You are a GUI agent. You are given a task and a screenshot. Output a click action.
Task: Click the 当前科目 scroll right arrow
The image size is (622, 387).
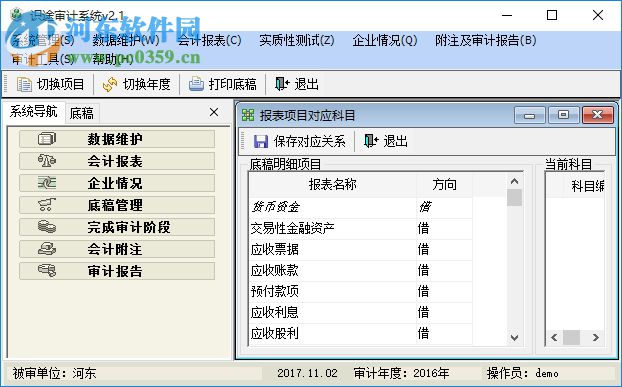pyautogui.click(x=595, y=337)
